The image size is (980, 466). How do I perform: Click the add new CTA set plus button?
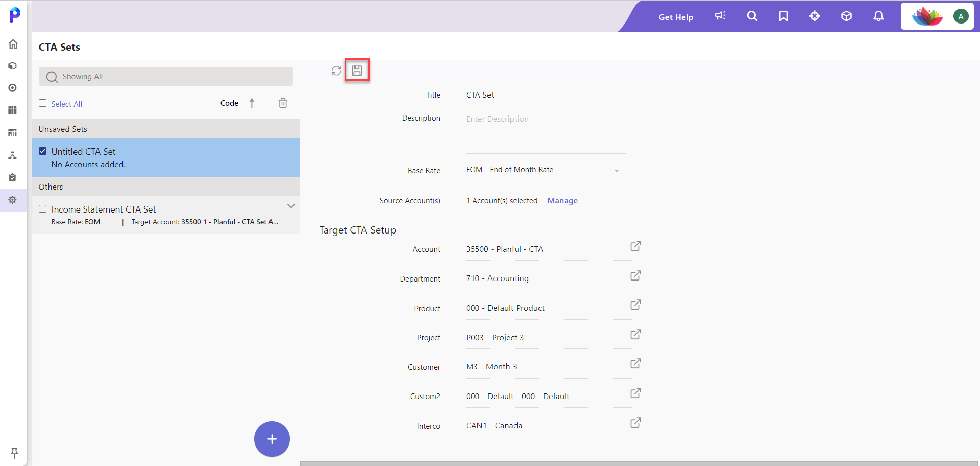272,439
